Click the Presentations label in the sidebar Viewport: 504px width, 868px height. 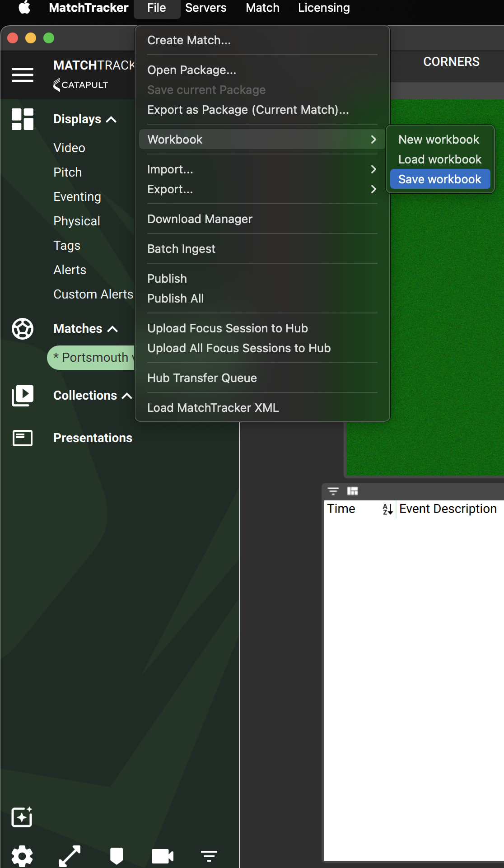click(93, 438)
